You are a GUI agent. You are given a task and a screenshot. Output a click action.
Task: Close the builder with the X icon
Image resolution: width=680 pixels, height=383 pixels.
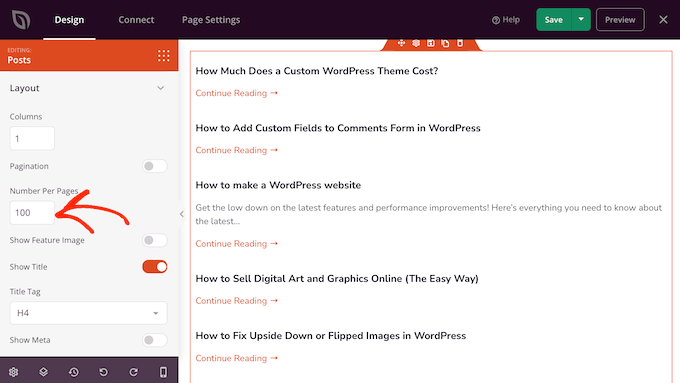pyautogui.click(x=663, y=20)
